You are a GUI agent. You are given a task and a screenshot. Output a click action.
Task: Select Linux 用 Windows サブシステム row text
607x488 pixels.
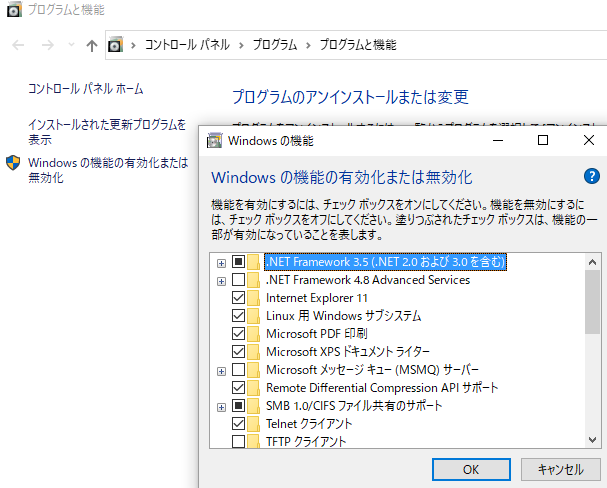[343, 316]
